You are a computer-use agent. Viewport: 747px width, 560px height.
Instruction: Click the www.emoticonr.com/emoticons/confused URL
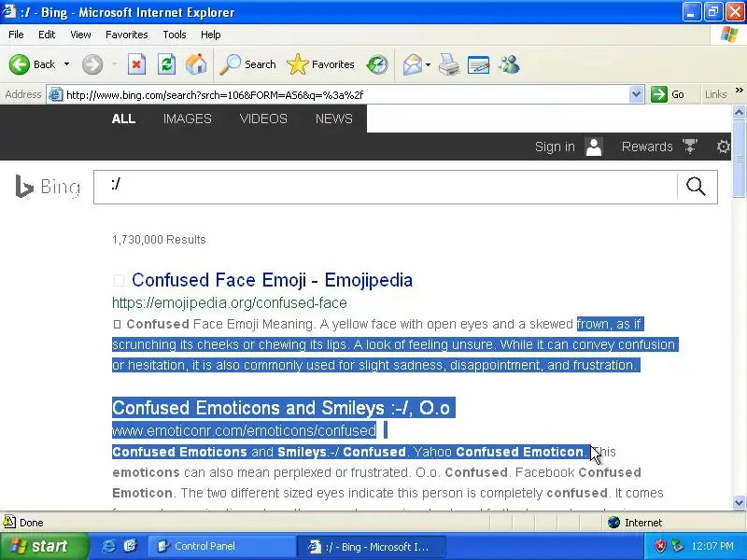(244, 430)
